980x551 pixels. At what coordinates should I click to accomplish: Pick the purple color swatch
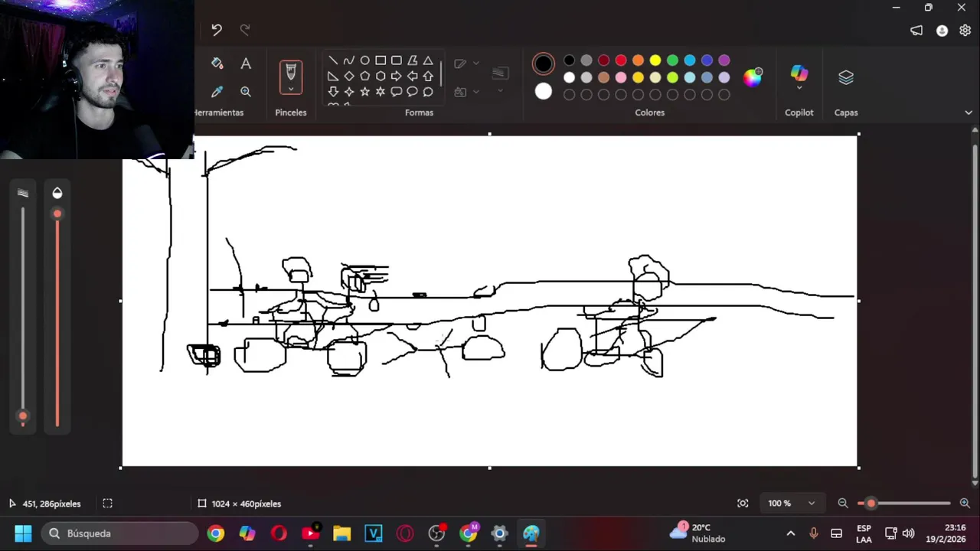click(x=724, y=60)
